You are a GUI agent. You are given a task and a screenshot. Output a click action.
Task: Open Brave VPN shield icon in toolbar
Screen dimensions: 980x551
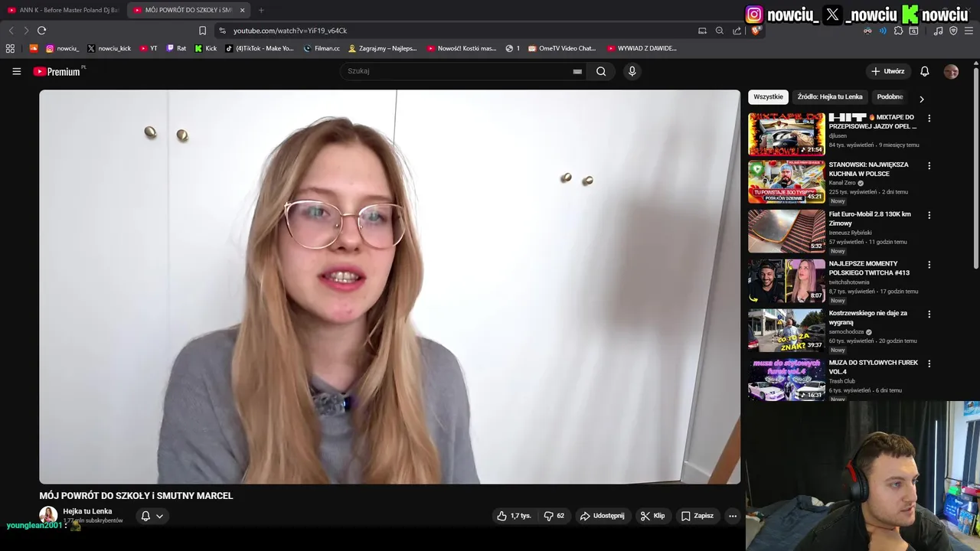[953, 31]
